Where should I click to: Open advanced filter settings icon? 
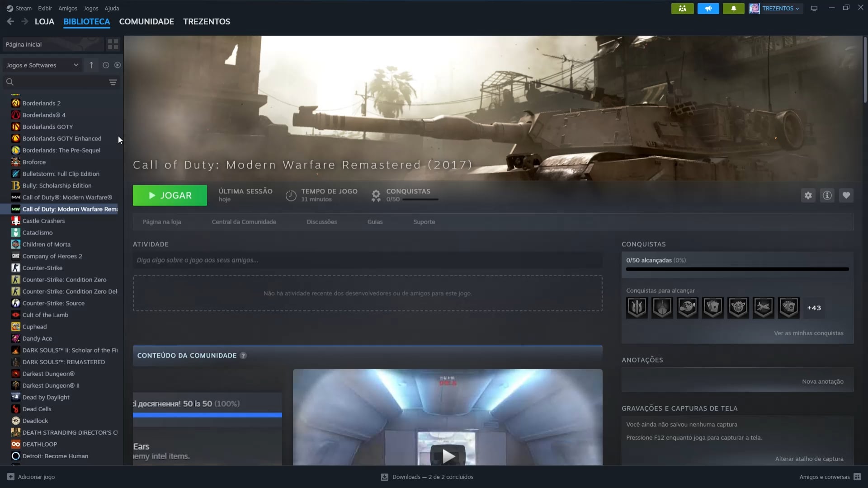pos(113,82)
